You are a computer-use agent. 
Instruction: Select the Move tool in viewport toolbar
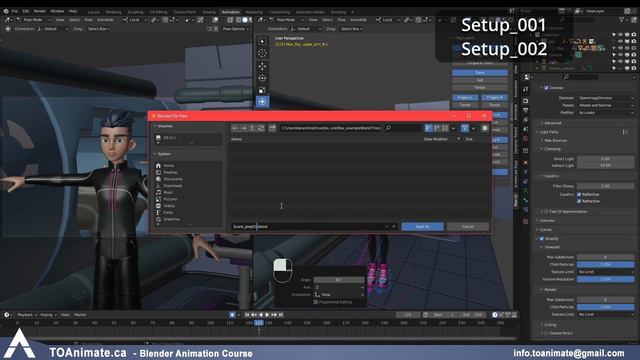click(262, 66)
